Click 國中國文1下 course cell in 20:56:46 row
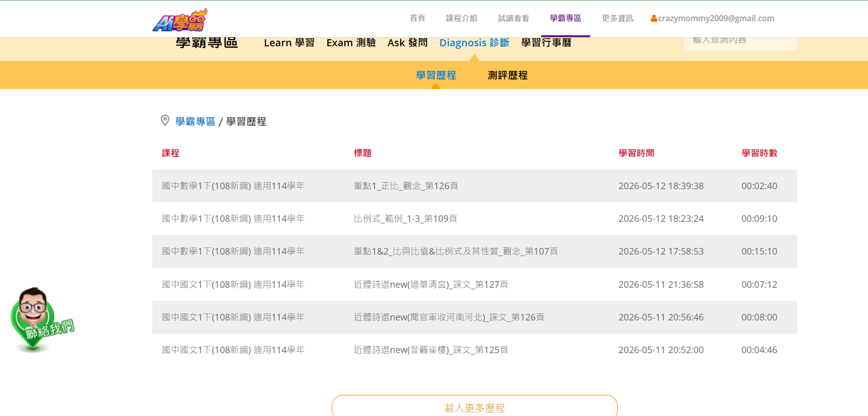Image resolution: width=868 pixels, height=416 pixels. pyautogui.click(x=233, y=317)
